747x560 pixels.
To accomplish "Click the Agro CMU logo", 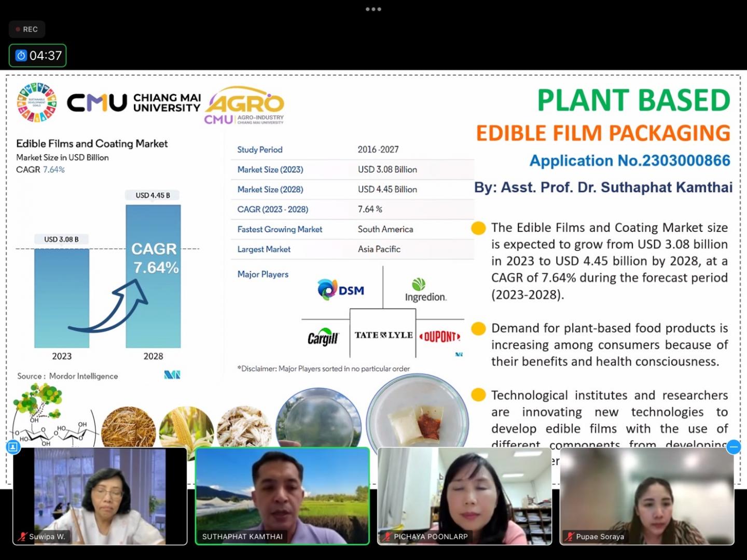I will click(244, 106).
